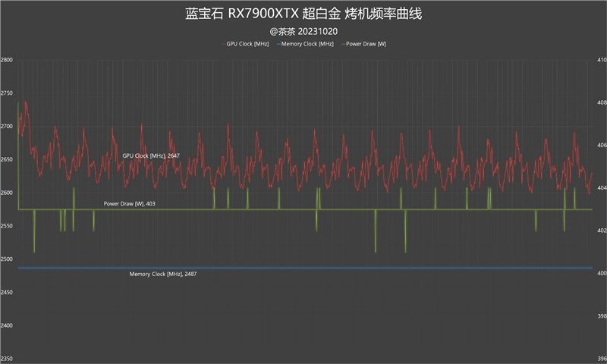The height and width of the screenshot is (364, 607).
Task: Click the chart title 蓝宝石 RX7900XTX 超白金 烤机频率曲线
Action: pos(303,14)
